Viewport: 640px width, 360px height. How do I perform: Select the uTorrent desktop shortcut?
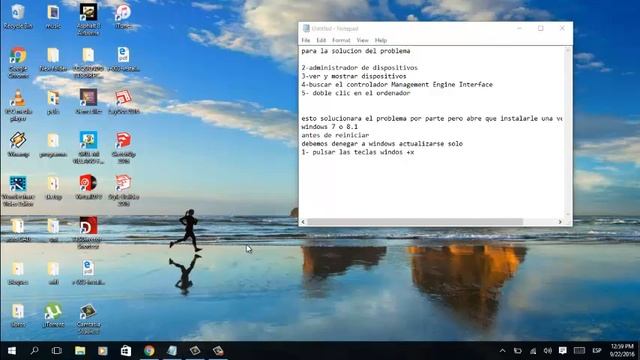pos(53,316)
